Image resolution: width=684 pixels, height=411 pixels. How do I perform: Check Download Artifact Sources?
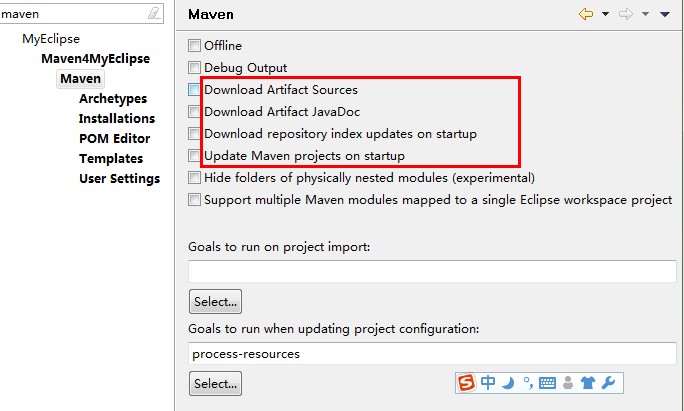coord(194,89)
